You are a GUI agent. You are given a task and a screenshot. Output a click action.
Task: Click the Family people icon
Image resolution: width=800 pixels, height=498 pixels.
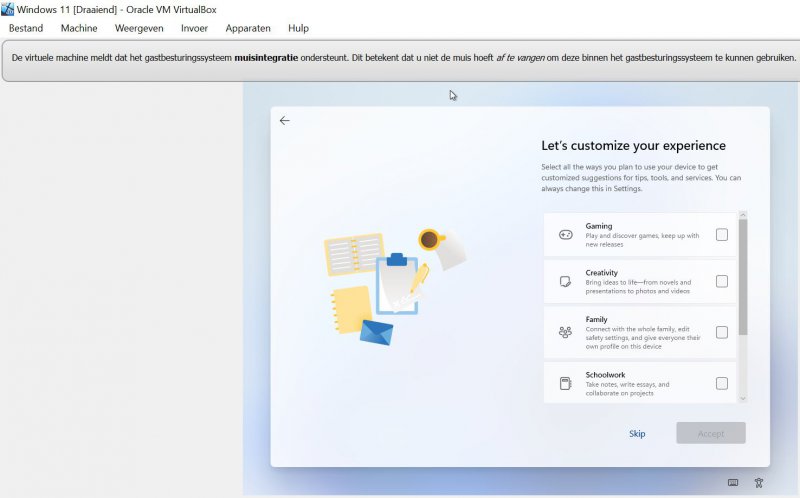[565, 333]
